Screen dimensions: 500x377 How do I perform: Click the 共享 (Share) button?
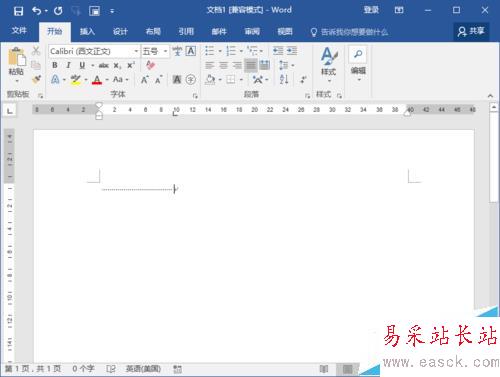(x=471, y=31)
